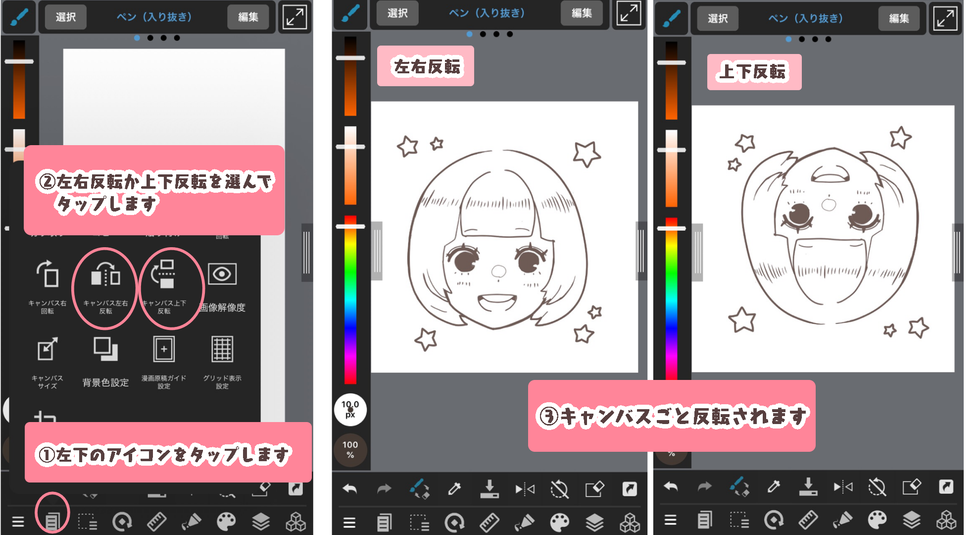The image size is (980, 535).
Task: Tap the canvas menu icon in left screen bottom bar
Action: pos(52,521)
